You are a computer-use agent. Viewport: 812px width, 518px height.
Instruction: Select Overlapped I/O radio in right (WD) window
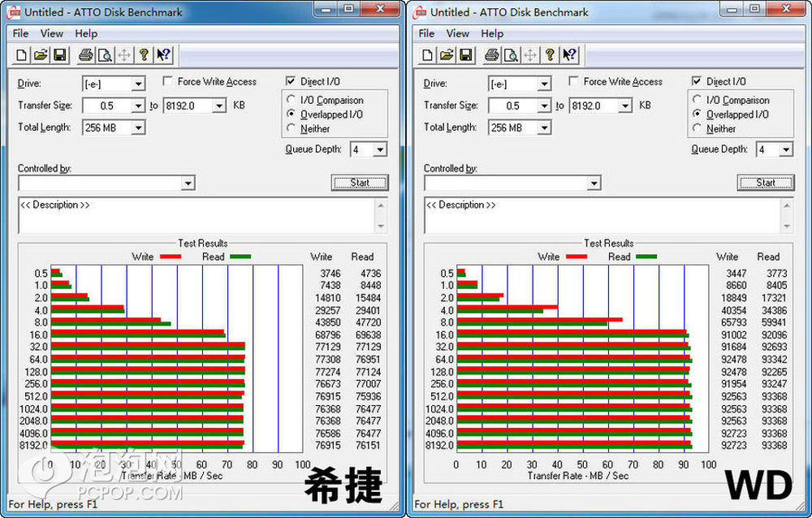[x=697, y=114]
